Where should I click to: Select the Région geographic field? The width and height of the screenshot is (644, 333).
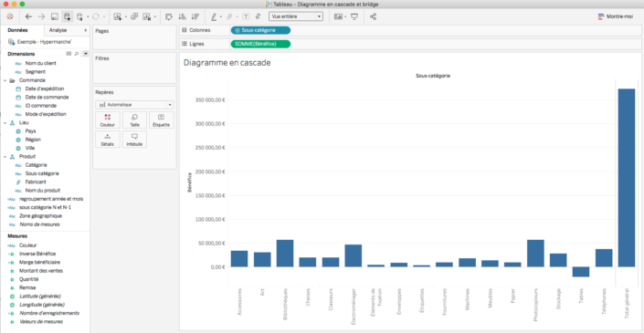pyautogui.click(x=33, y=140)
